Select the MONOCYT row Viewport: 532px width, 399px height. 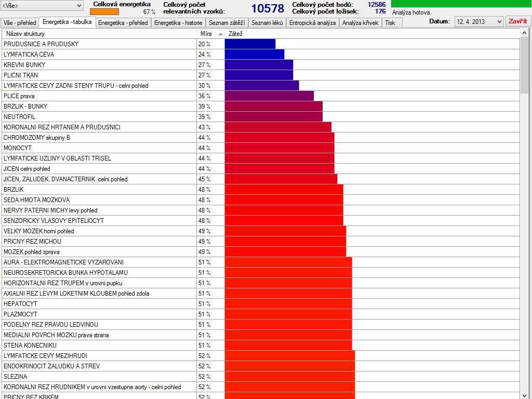pos(261,148)
